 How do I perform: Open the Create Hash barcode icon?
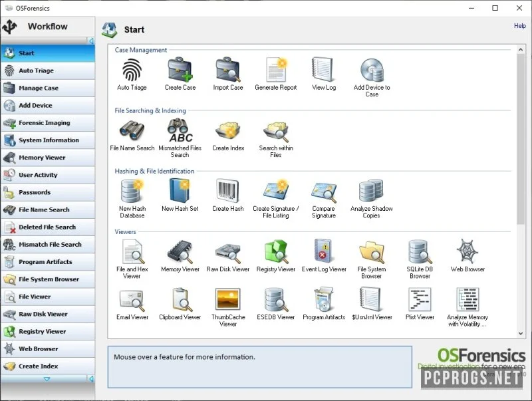coord(227,190)
